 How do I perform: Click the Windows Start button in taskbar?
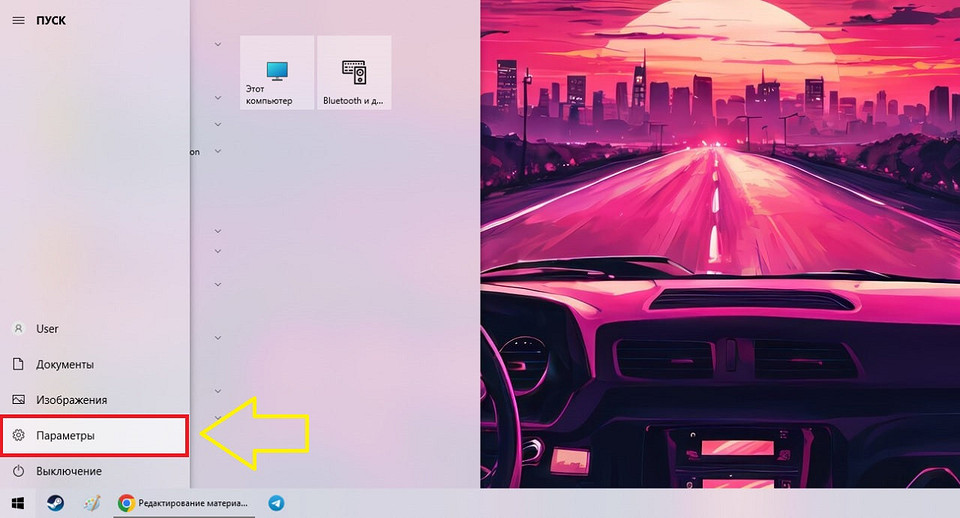tap(18, 503)
